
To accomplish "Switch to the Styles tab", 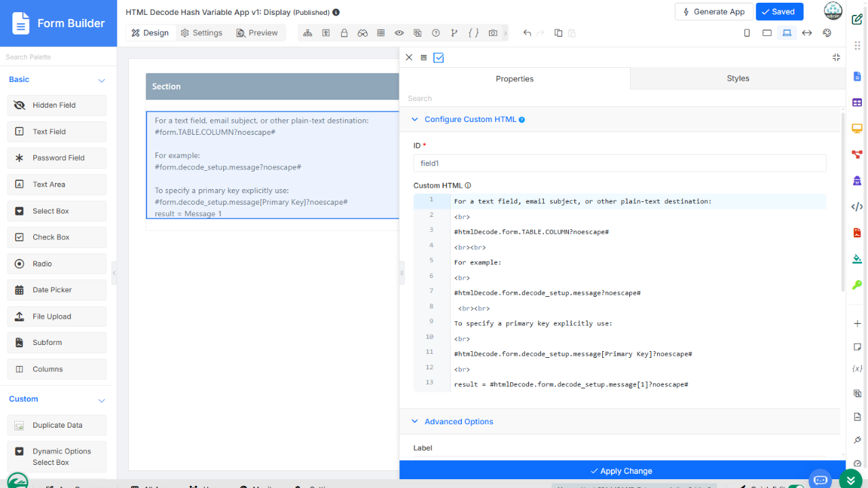I will click(x=738, y=79).
